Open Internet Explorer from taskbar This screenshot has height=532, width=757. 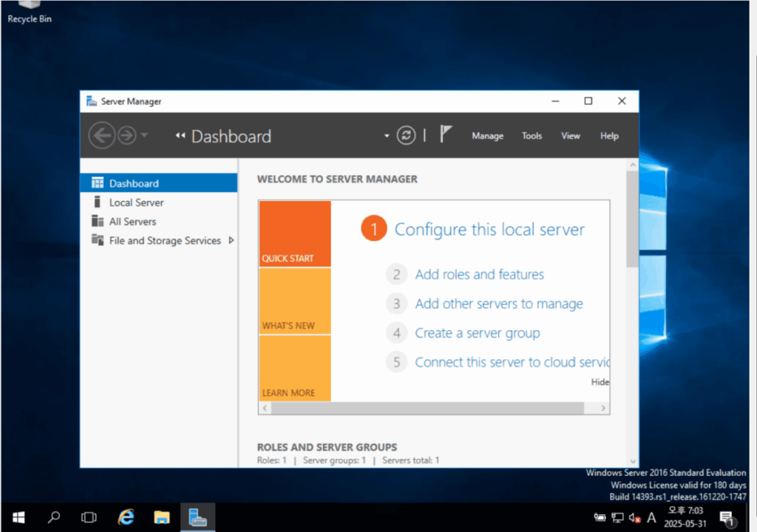point(126,517)
